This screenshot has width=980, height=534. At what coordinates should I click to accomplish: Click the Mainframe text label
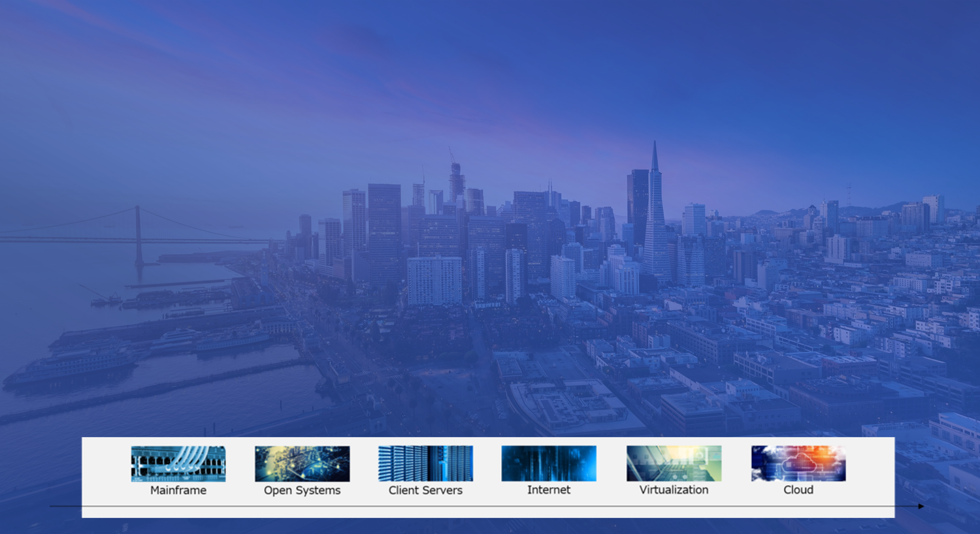pyautogui.click(x=178, y=490)
